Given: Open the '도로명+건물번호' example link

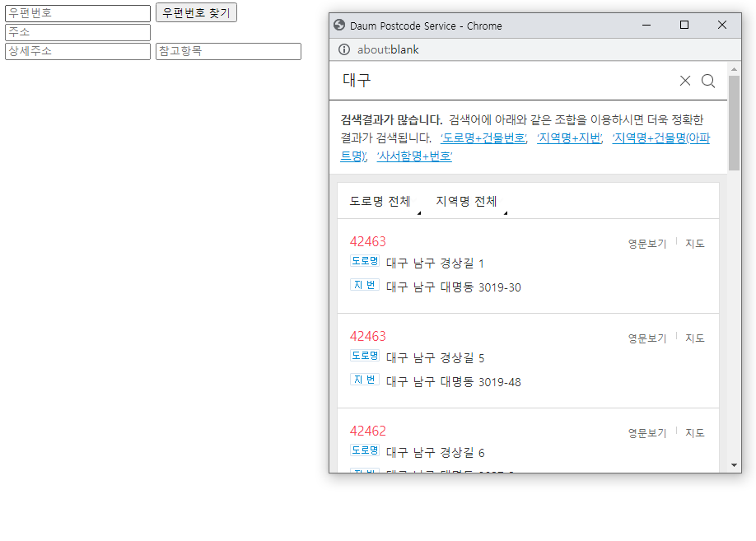Looking at the screenshot, I should click(483, 138).
